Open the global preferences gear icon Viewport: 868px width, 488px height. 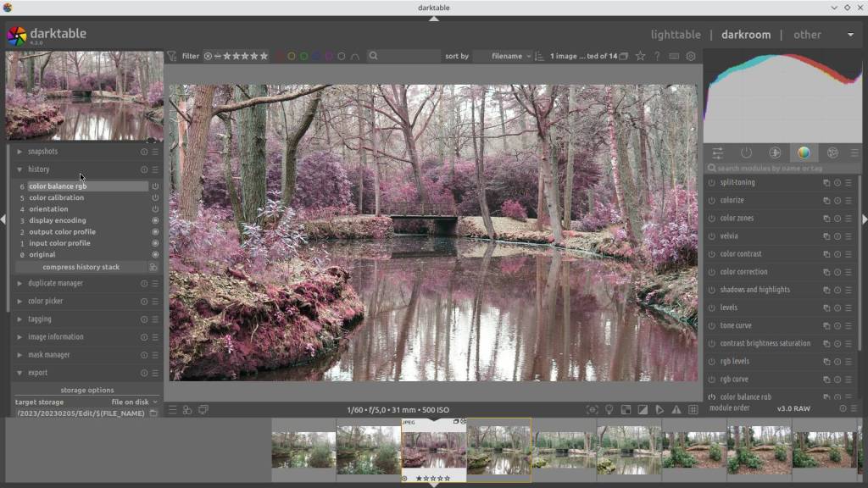click(691, 57)
